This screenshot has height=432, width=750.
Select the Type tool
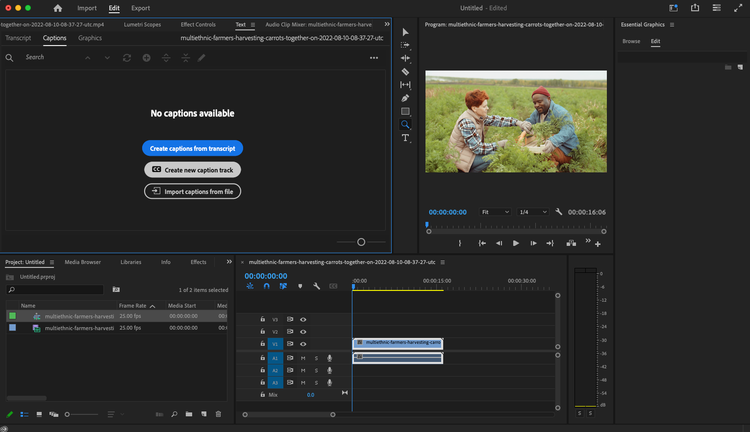coord(405,138)
